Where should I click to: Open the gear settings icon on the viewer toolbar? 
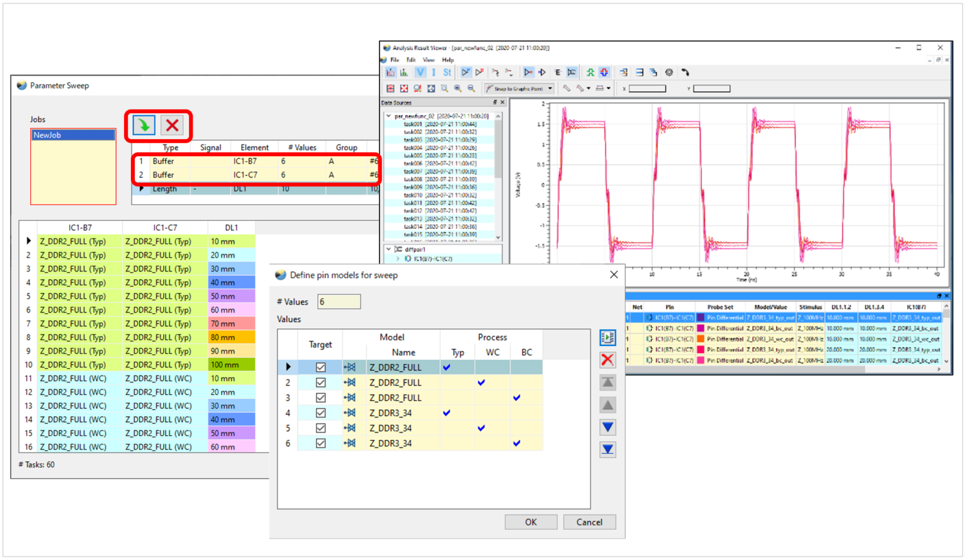coord(669,72)
